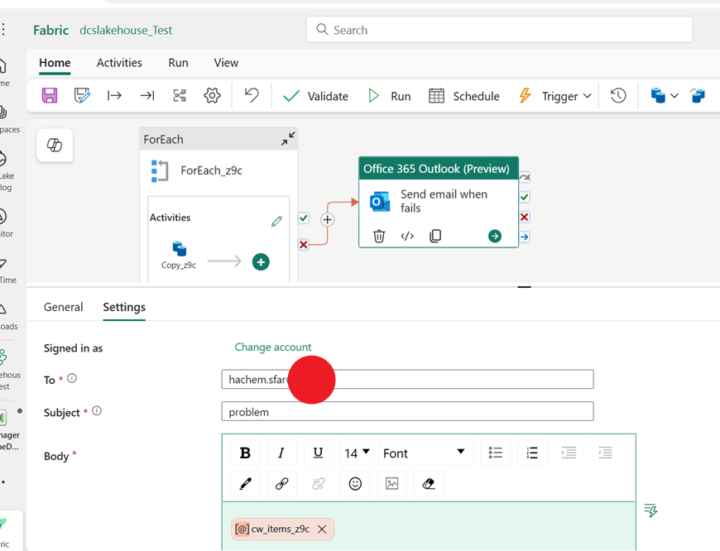Viewport: 720px width, 551px height.
Task: Click the Subject input field
Action: 407,411
